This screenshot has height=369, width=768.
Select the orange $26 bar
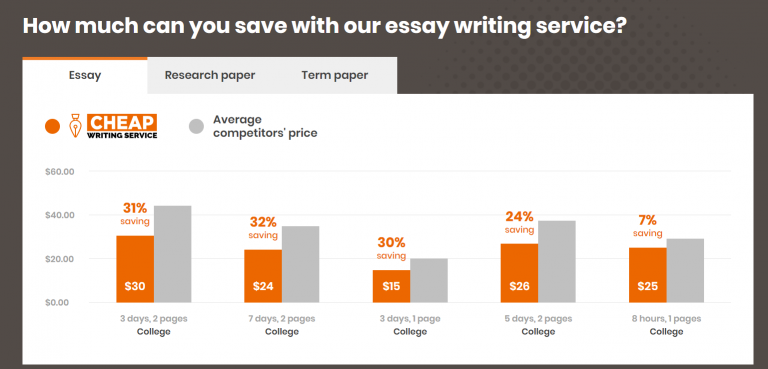[519, 273]
